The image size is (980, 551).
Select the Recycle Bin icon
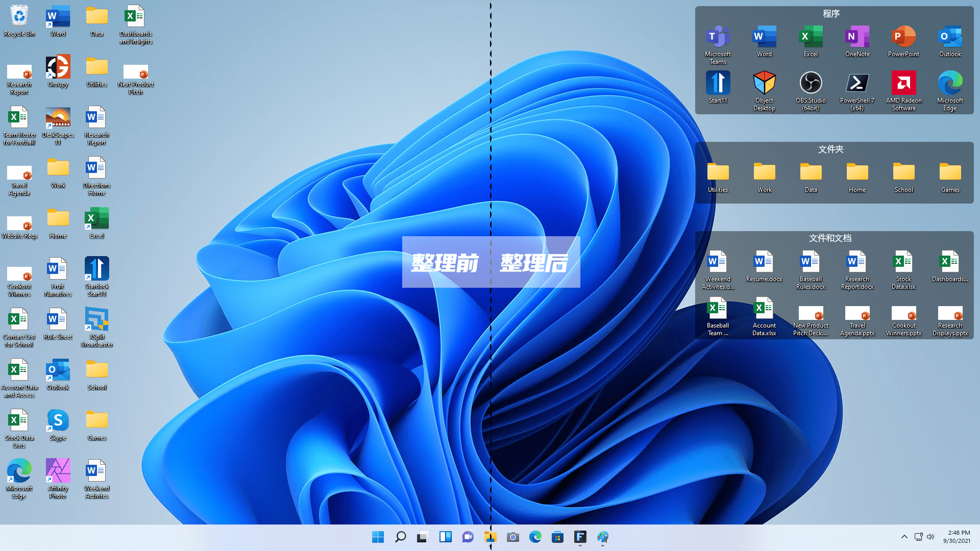coord(19,16)
